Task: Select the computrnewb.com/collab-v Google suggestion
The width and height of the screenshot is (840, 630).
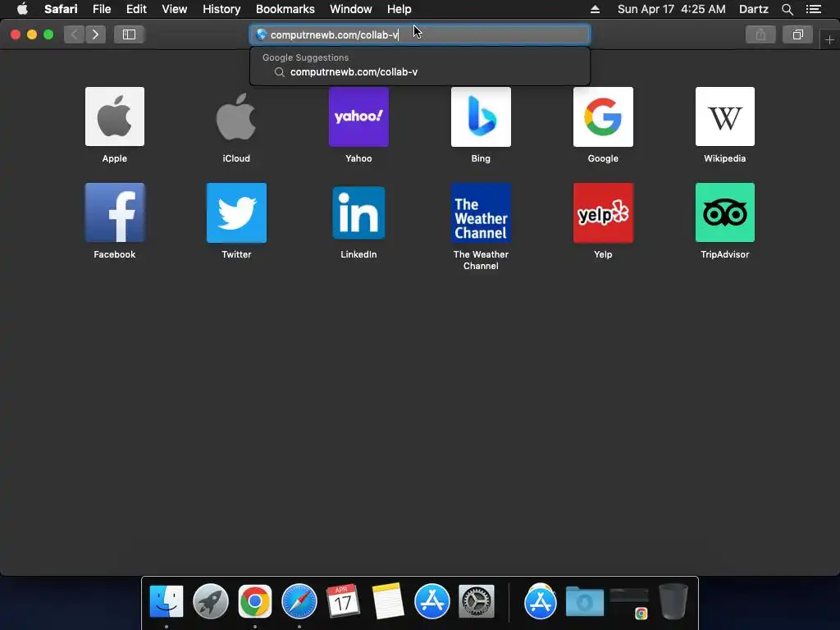Action: point(420,72)
